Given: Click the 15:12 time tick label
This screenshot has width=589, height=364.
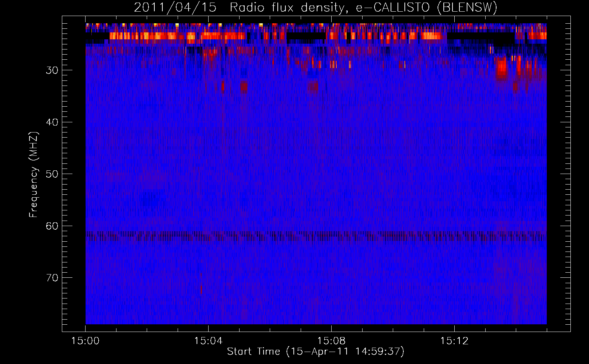Looking at the screenshot, I should coord(454,341).
